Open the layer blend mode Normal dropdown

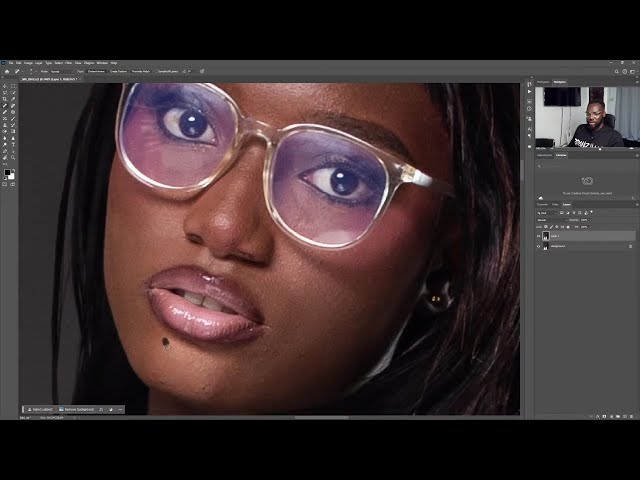tap(552, 220)
